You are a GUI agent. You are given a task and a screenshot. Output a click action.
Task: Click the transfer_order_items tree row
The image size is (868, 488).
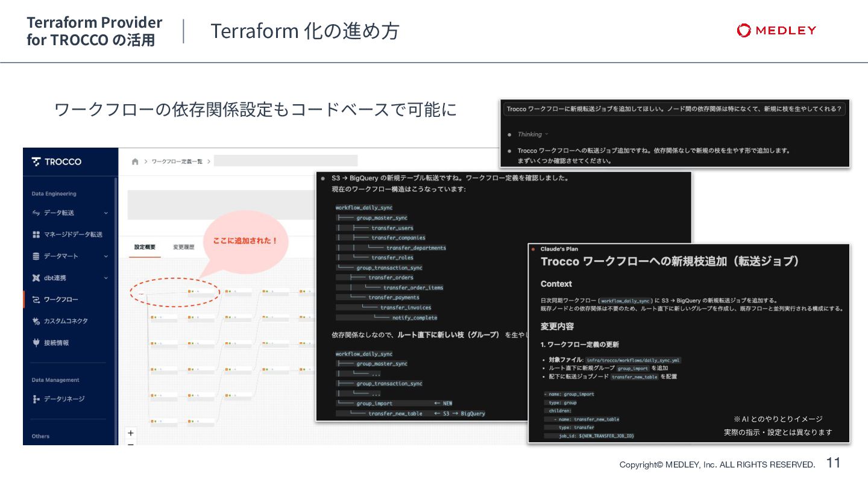click(413, 287)
